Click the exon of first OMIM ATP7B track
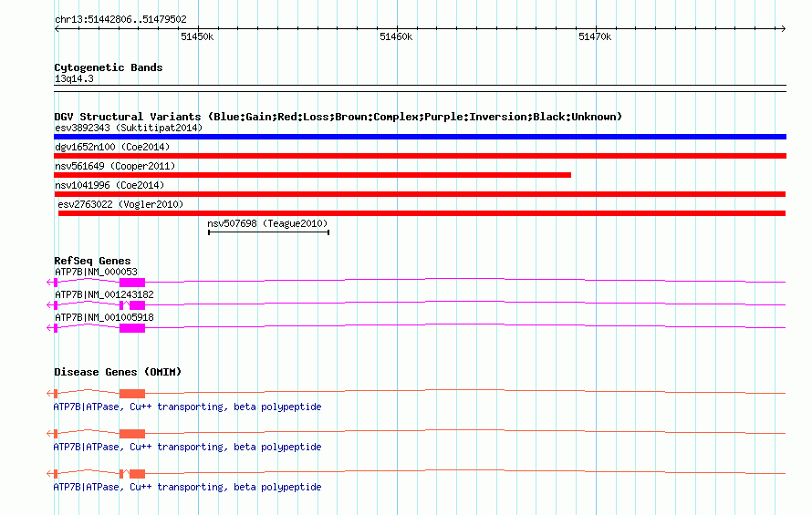812x515 pixels. click(132, 394)
